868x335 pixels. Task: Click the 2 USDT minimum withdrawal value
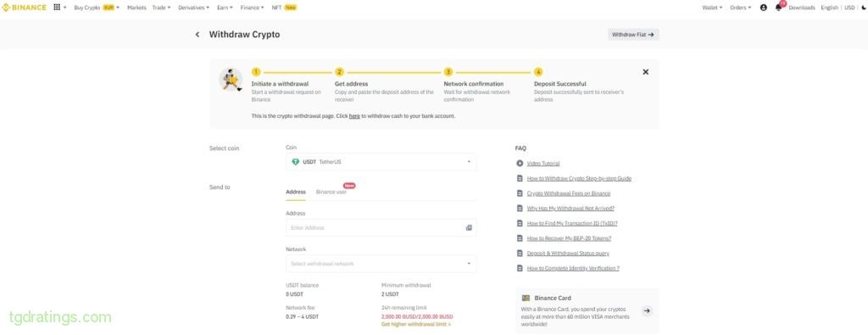pos(390,294)
